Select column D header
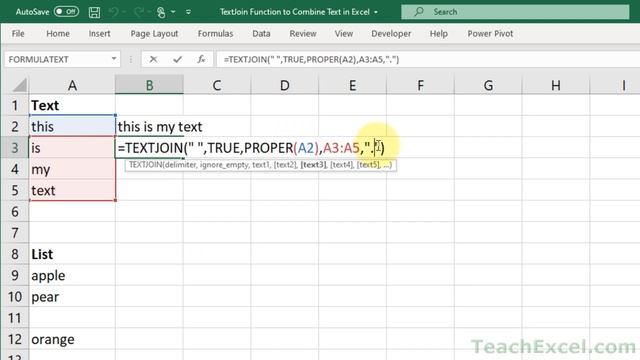The image size is (640, 360). tap(284, 85)
